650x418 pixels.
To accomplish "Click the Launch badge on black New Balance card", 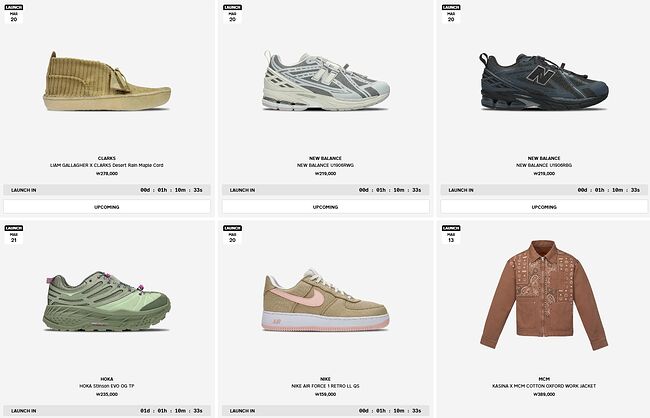I will [x=451, y=14].
